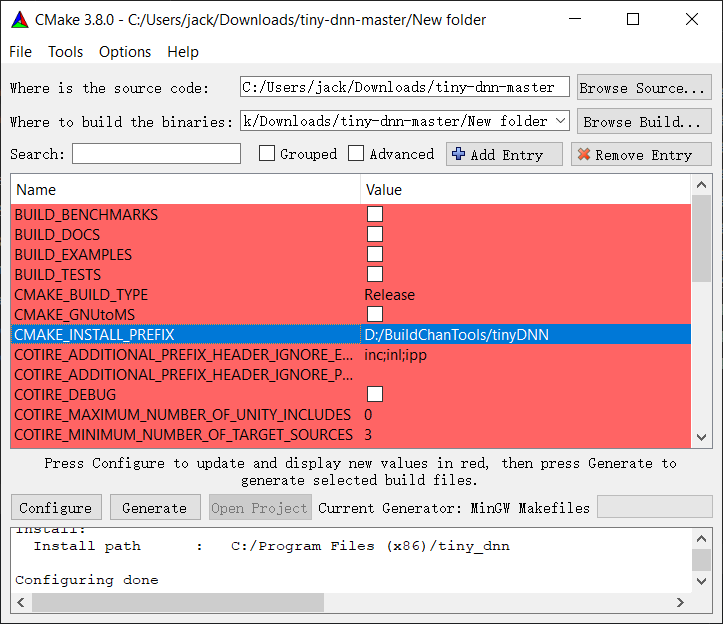Enable the Advanced checkbox
This screenshot has width=723, height=624.
(x=356, y=154)
